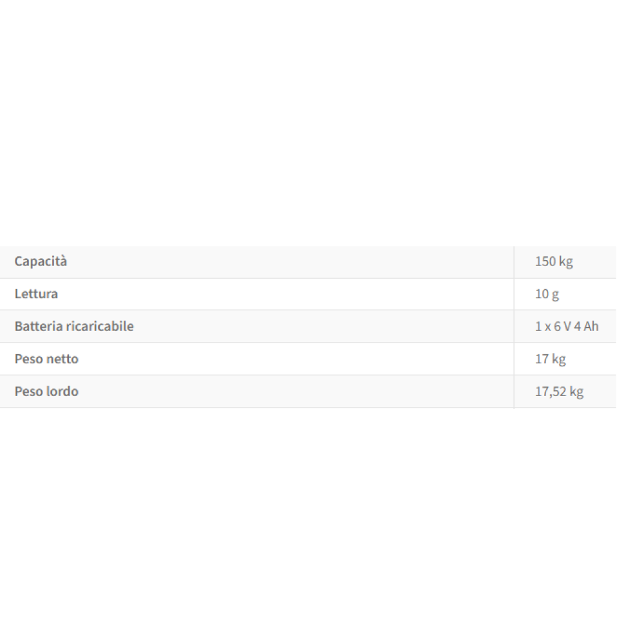Image resolution: width=644 pixels, height=644 pixels.
Task: Click the word Batteria
Action: click(x=39, y=327)
